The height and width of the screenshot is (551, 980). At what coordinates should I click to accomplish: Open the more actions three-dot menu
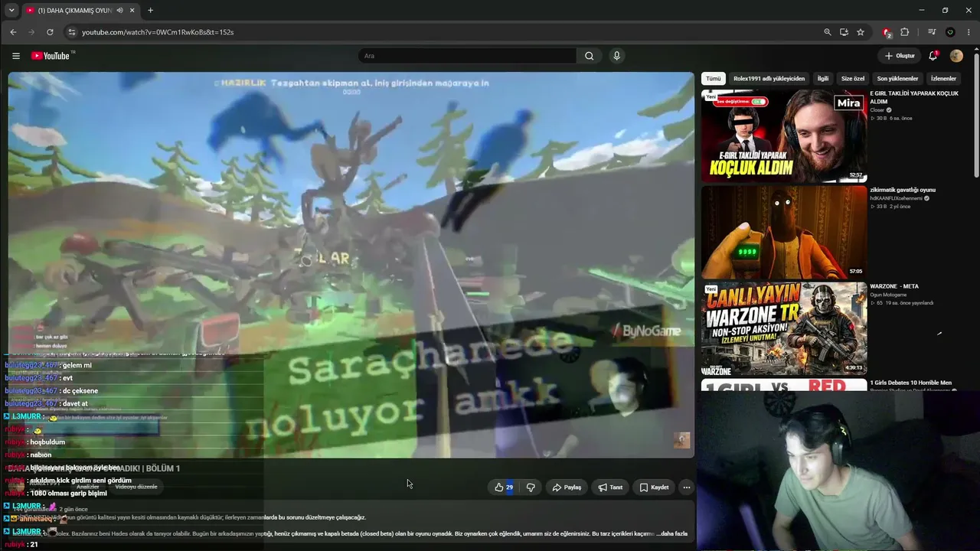tap(687, 487)
